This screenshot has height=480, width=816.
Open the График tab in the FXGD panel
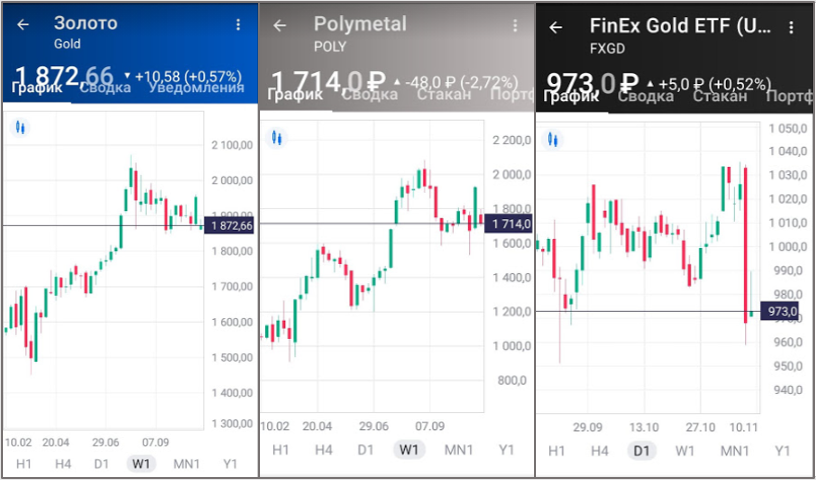pyautogui.click(x=571, y=96)
